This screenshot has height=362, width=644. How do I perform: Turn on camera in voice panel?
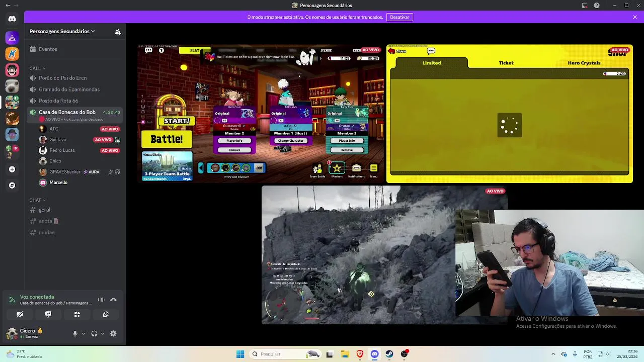[20, 314]
